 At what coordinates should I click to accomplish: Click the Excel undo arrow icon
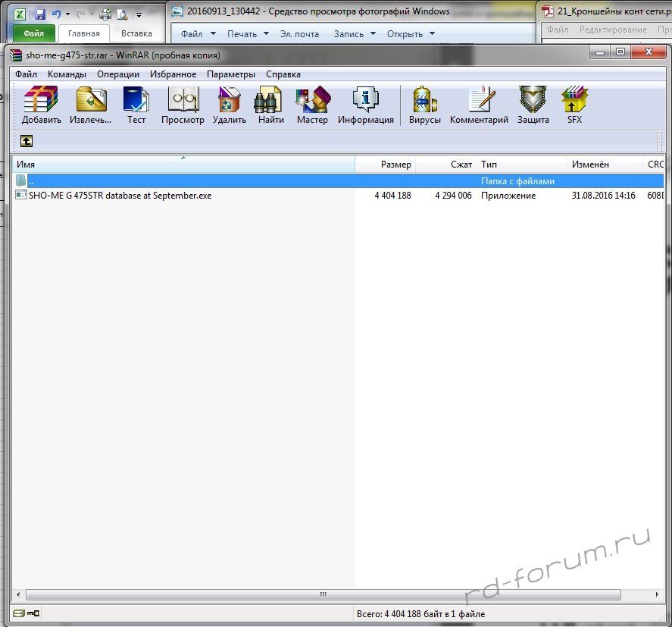(56, 14)
